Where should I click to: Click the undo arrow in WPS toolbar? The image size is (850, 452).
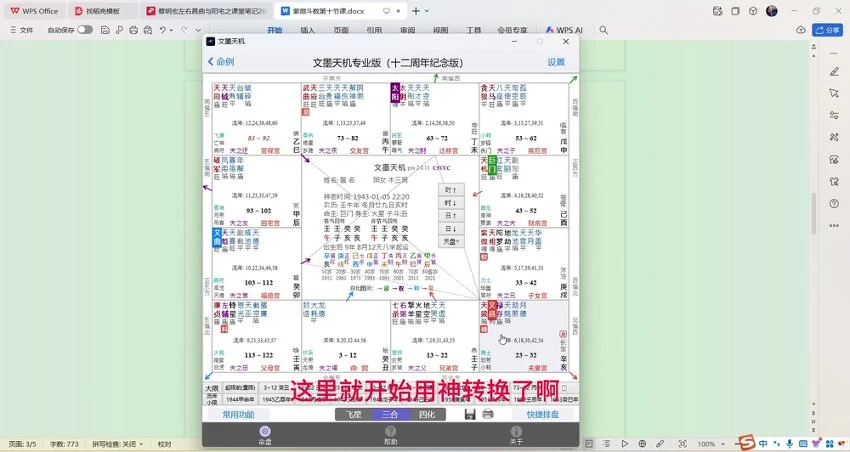[x=162, y=30]
